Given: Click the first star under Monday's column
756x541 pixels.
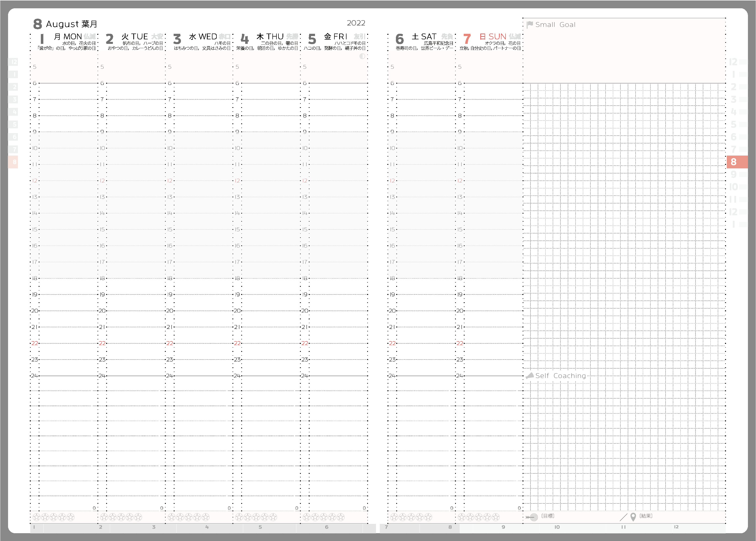Looking at the screenshot, I should (36, 517).
